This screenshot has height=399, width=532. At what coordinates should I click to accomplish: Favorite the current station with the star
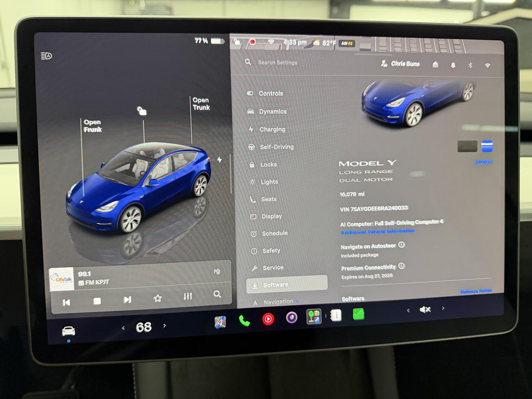coord(158,298)
